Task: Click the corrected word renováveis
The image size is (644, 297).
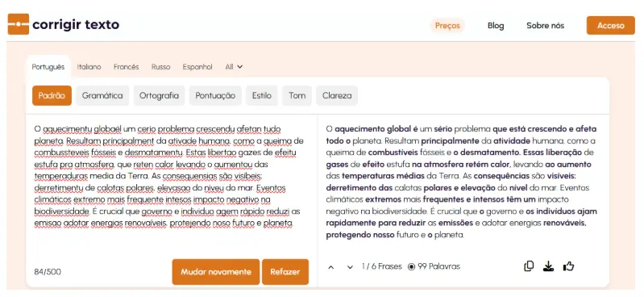Action: tap(565, 223)
